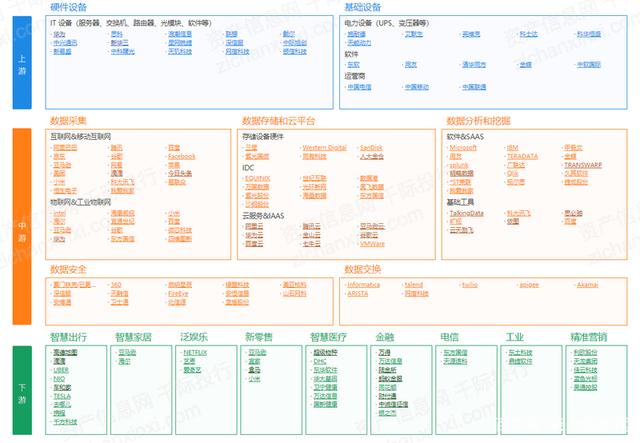640x443 pixels.
Task: Click the TESLA link under 智慧出行
Action: [x=62, y=396]
